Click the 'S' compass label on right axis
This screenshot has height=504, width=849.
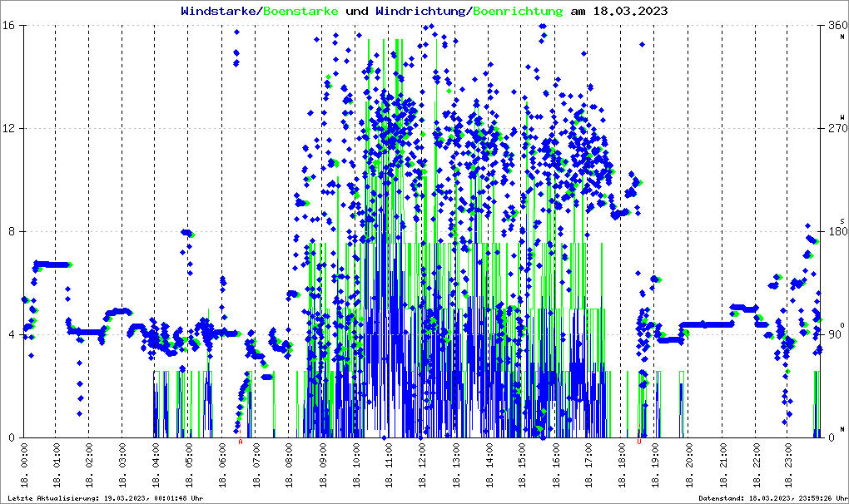tap(842, 221)
